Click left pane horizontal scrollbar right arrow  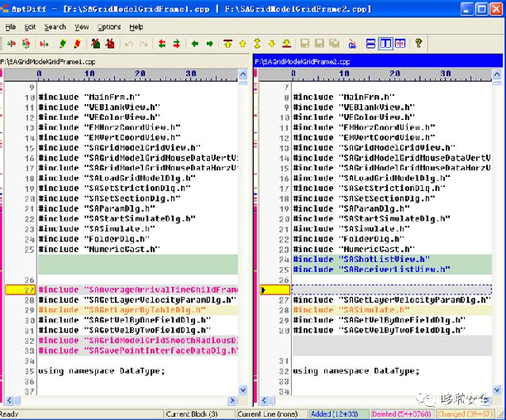pos(232,401)
